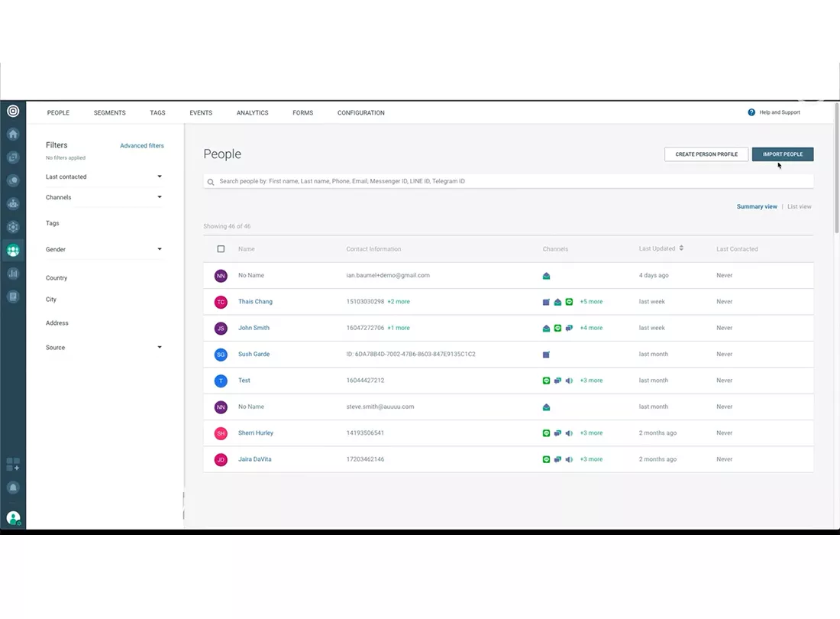Screen dimensions: 840x619
Task: Open the Configuration tab
Action: (x=360, y=113)
